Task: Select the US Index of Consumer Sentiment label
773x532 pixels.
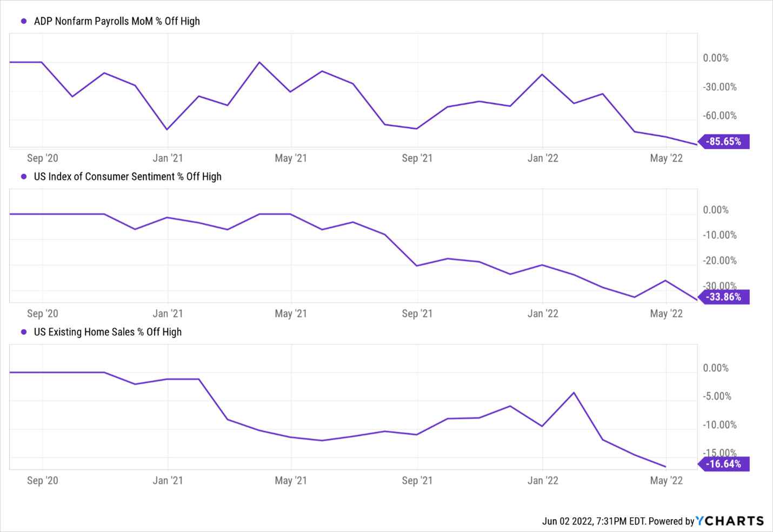Action: click(128, 177)
